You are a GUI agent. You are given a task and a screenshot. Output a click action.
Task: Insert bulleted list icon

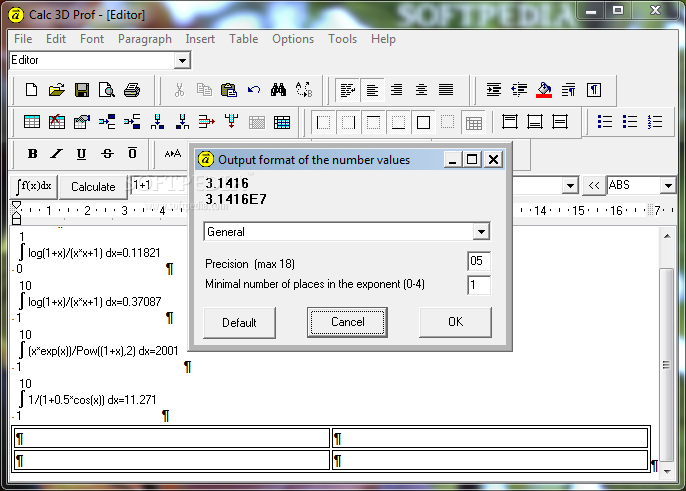click(605, 122)
